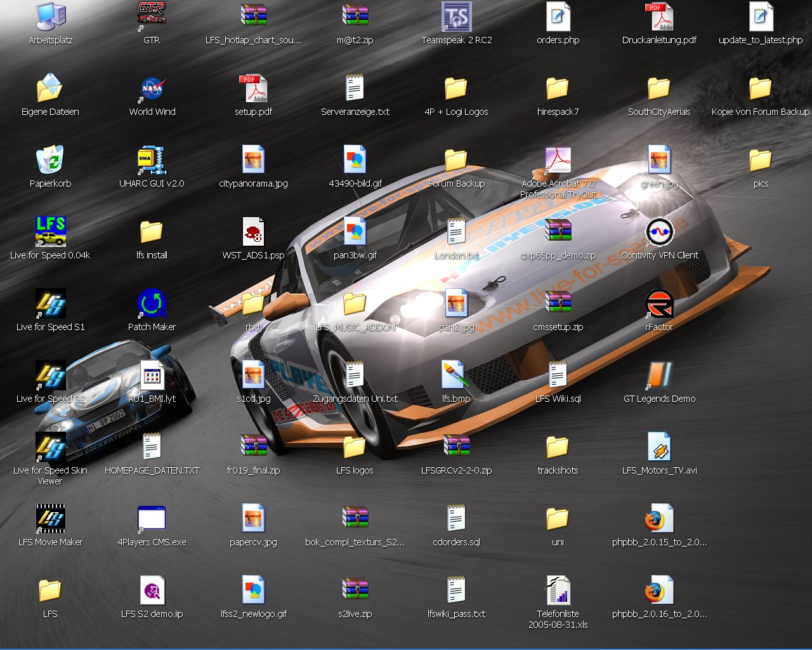Select the Serveranzeige.txt file

pyautogui.click(x=355, y=89)
